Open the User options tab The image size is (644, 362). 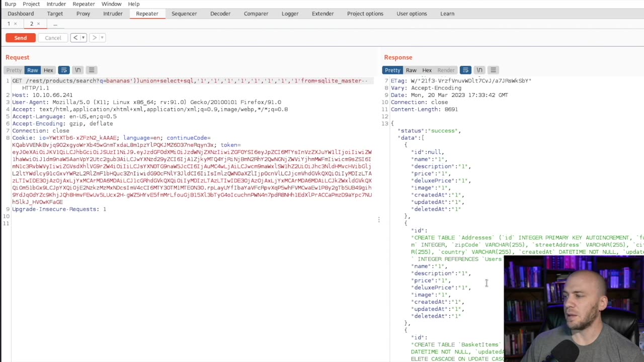click(x=412, y=14)
